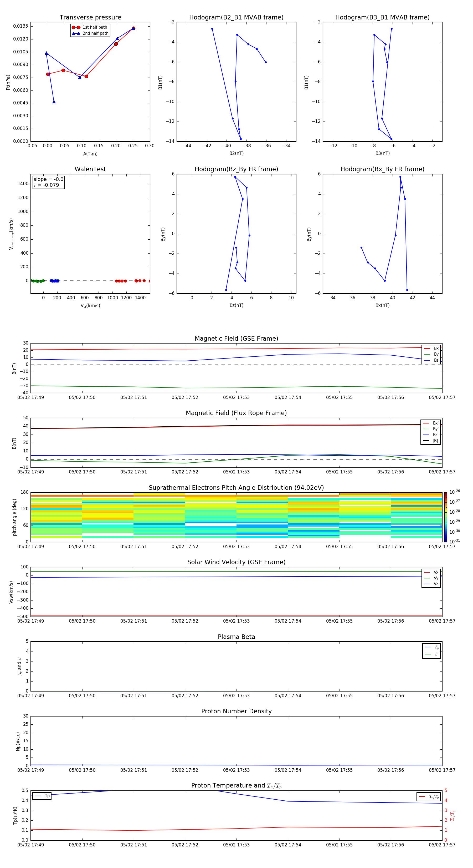This screenshot has height=868, width=473.
Task: Click the '0.0135' tick on pressure plot
Action: point(21,26)
